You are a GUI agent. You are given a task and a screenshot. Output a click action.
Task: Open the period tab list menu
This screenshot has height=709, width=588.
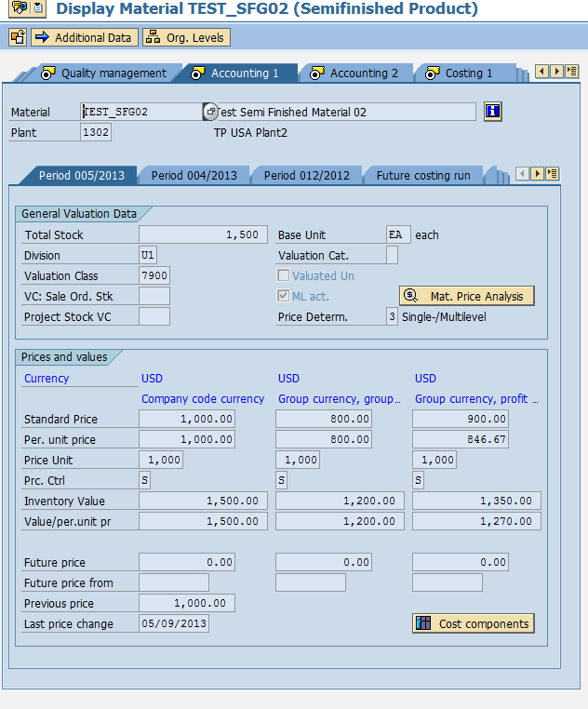553,174
